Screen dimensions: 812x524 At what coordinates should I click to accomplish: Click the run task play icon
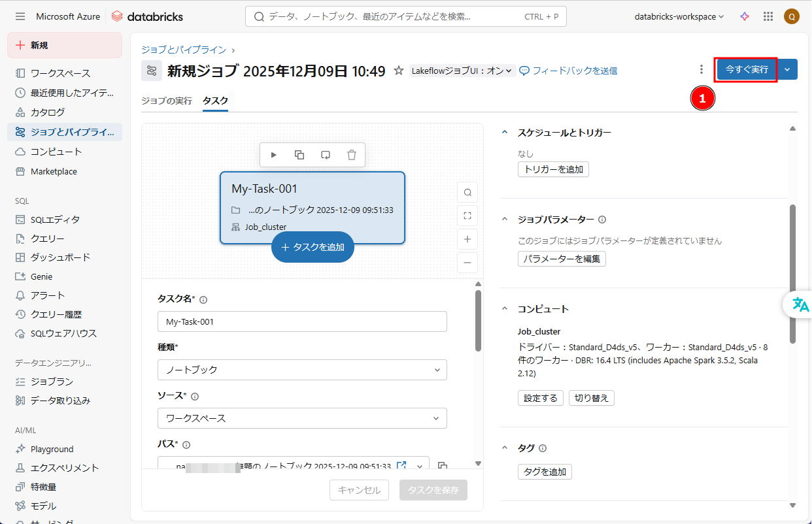click(x=274, y=155)
